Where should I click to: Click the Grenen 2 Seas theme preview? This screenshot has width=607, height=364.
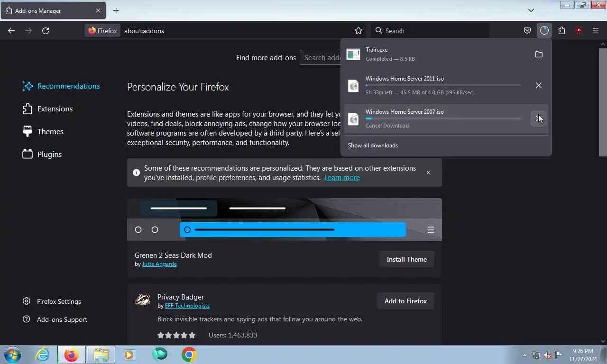coord(285,219)
